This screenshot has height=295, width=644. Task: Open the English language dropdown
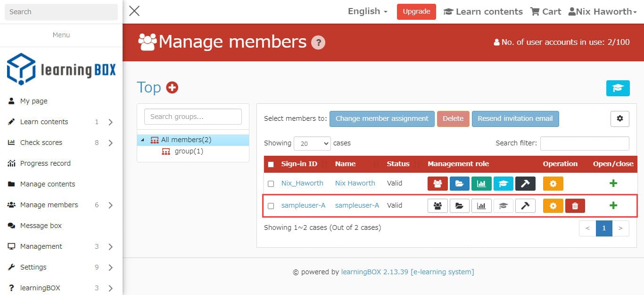coord(367,11)
